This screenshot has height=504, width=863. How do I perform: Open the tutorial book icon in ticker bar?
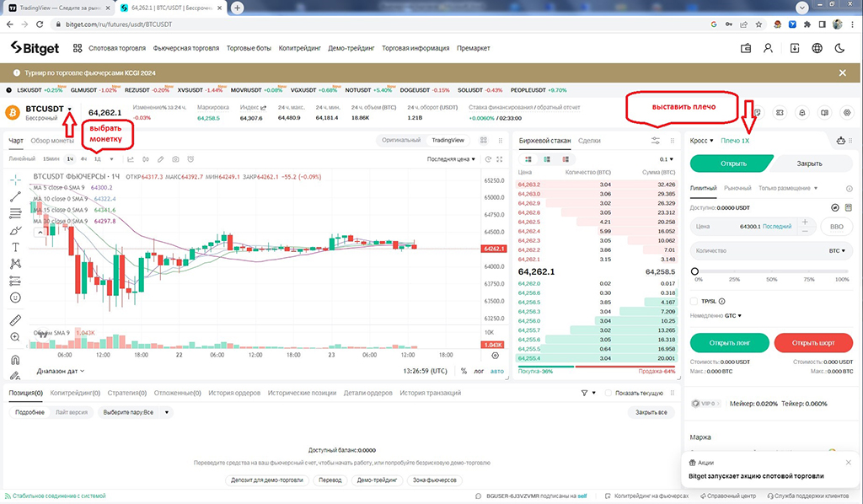pyautogui.click(x=824, y=113)
